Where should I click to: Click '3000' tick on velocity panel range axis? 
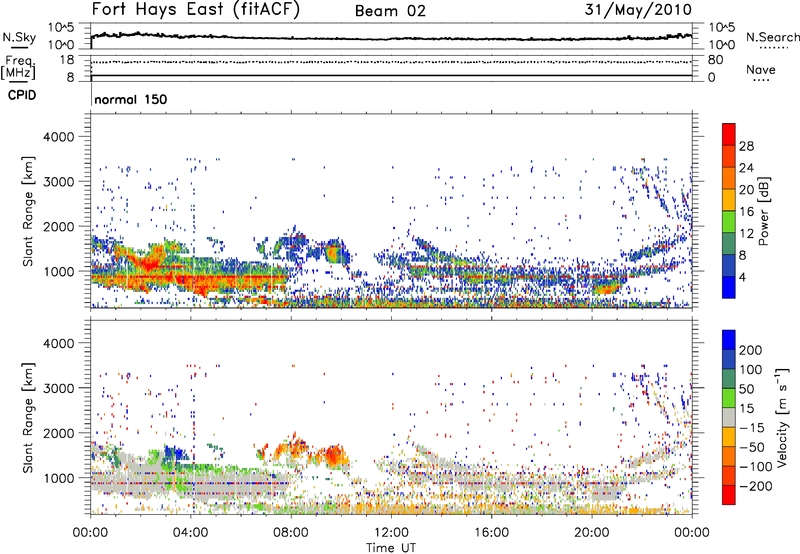coord(58,388)
